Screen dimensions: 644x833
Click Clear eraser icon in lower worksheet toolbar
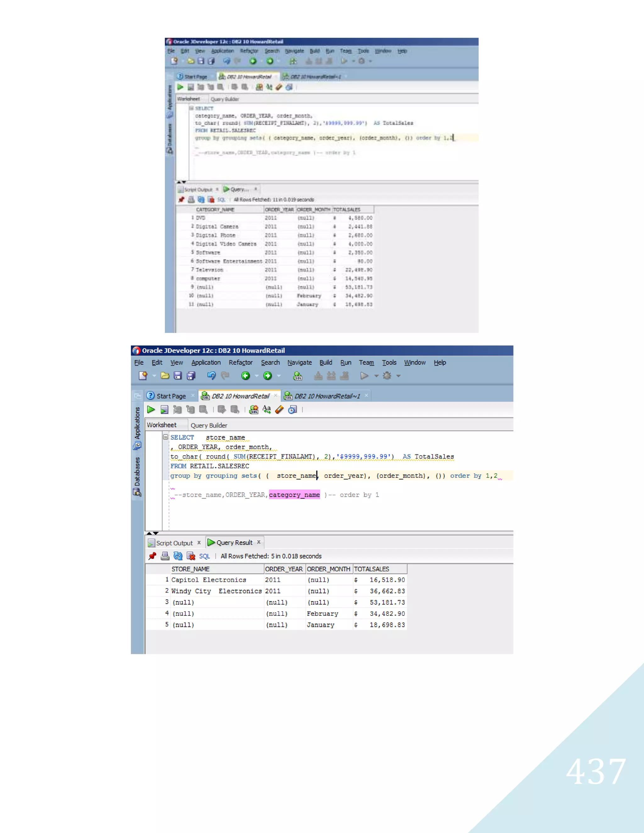(x=279, y=410)
